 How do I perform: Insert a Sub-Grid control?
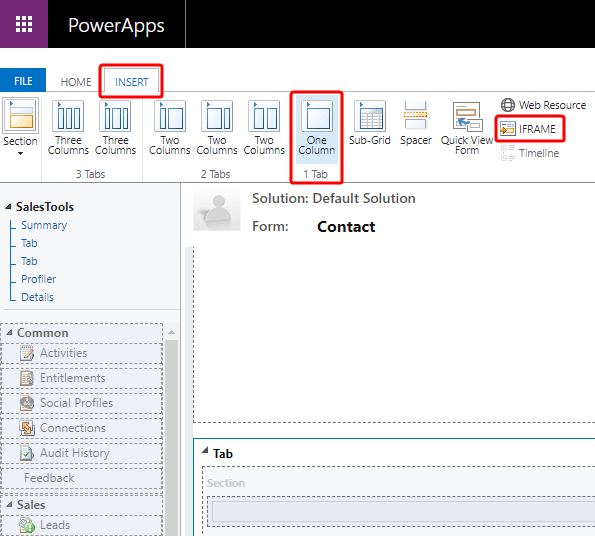(x=370, y=123)
